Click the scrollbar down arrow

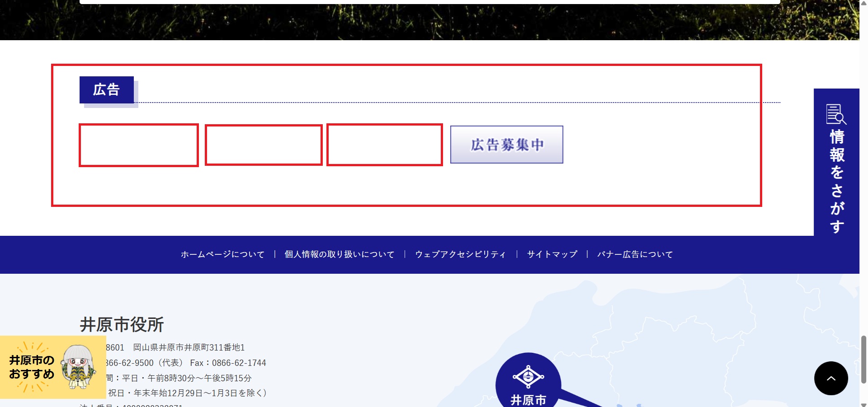pyautogui.click(x=863, y=404)
